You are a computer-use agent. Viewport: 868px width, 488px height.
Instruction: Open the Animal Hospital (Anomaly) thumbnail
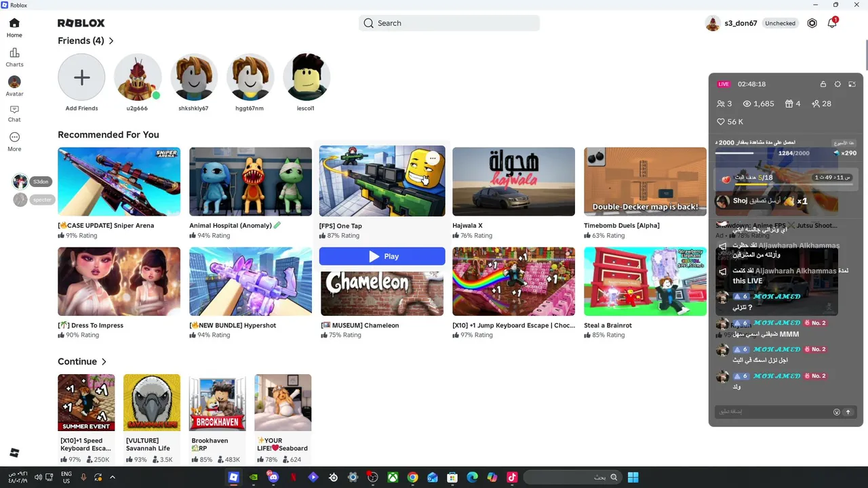tap(250, 182)
